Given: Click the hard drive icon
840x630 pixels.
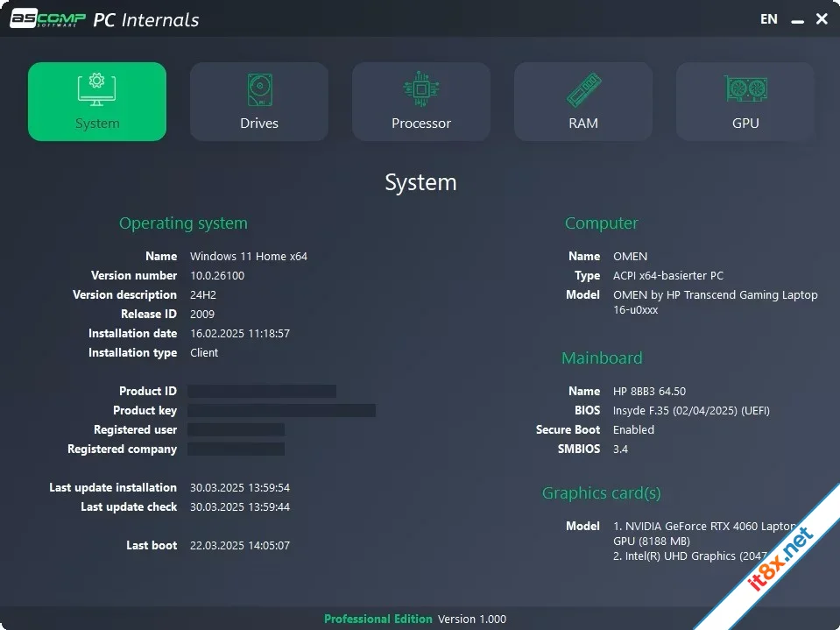Looking at the screenshot, I should click(259, 89).
